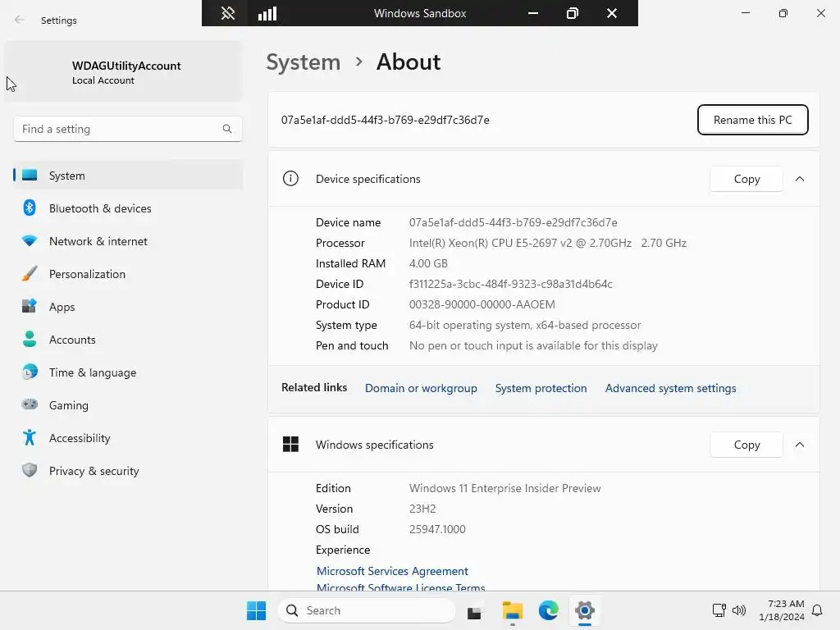Copy Windows specifications
This screenshot has height=630, width=840.
pyautogui.click(x=746, y=445)
